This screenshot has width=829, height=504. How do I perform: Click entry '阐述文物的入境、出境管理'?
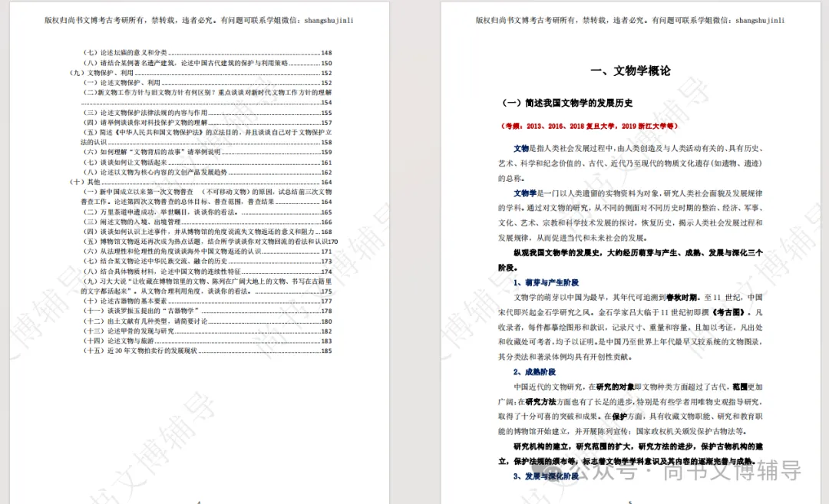click(x=207, y=222)
